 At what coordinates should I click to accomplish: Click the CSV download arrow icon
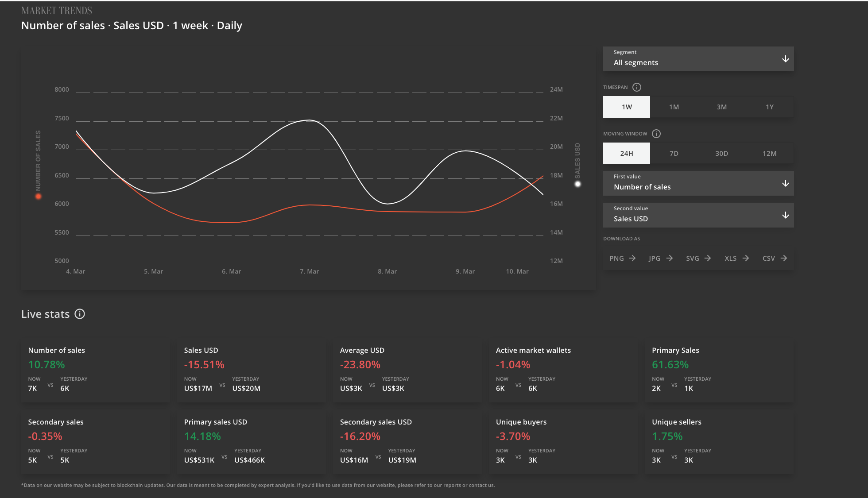784,258
